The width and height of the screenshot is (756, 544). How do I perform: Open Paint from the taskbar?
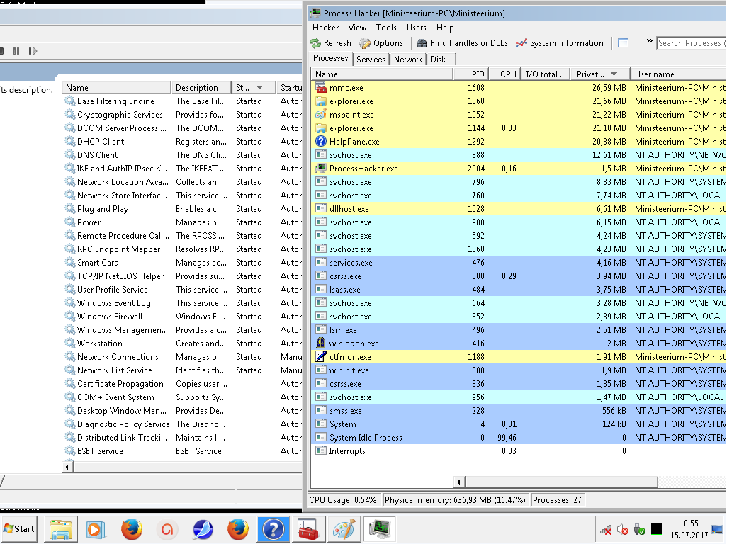[x=344, y=529]
